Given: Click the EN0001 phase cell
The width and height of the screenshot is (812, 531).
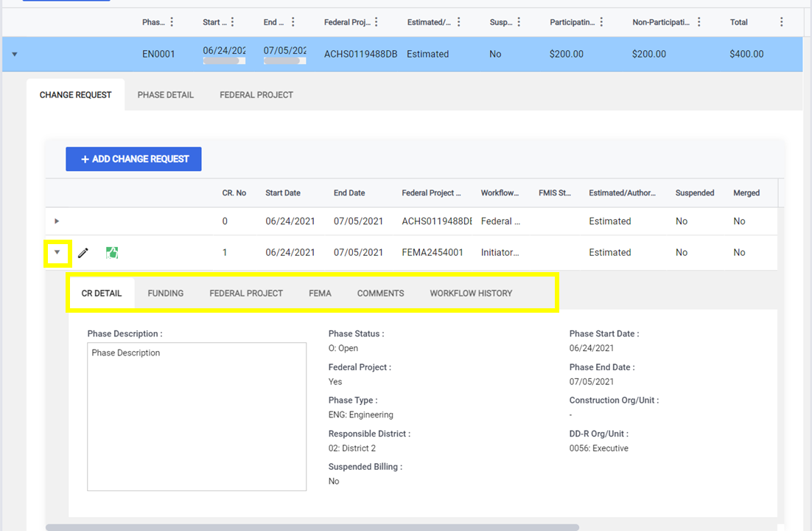Looking at the screenshot, I should point(158,54).
